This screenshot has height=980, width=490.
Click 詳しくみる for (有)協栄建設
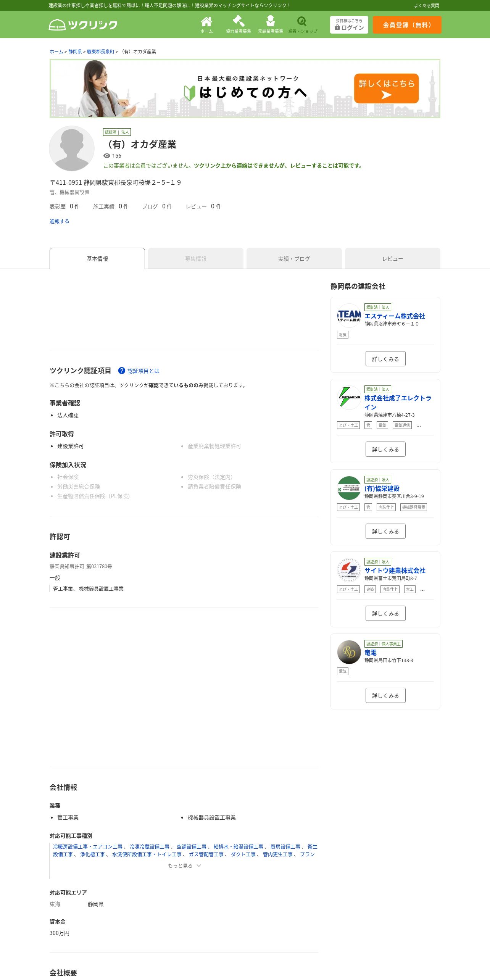tap(385, 531)
